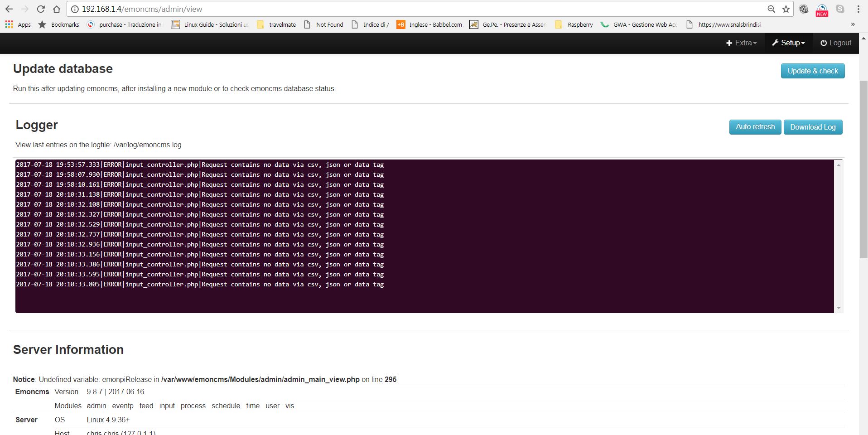Click Logout in the top navigation
Image resolution: width=868 pixels, height=435 pixels.
tap(836, 43)
